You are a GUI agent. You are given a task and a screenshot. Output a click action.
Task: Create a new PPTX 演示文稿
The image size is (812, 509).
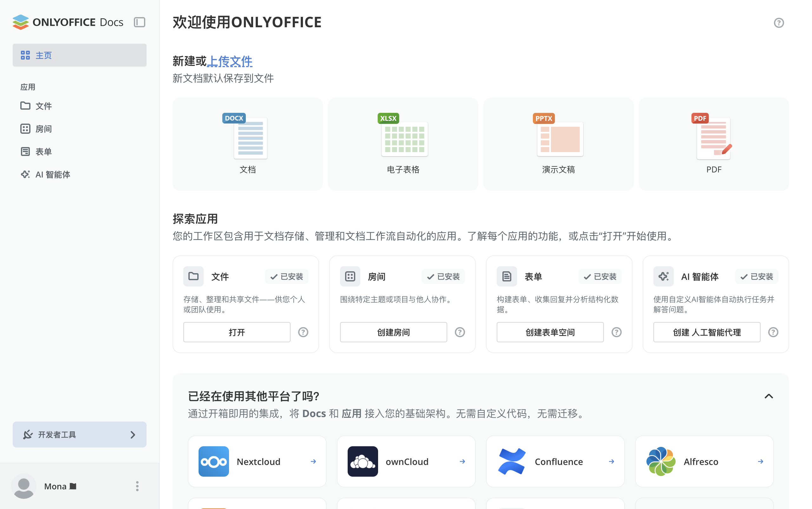coord(558,144)
